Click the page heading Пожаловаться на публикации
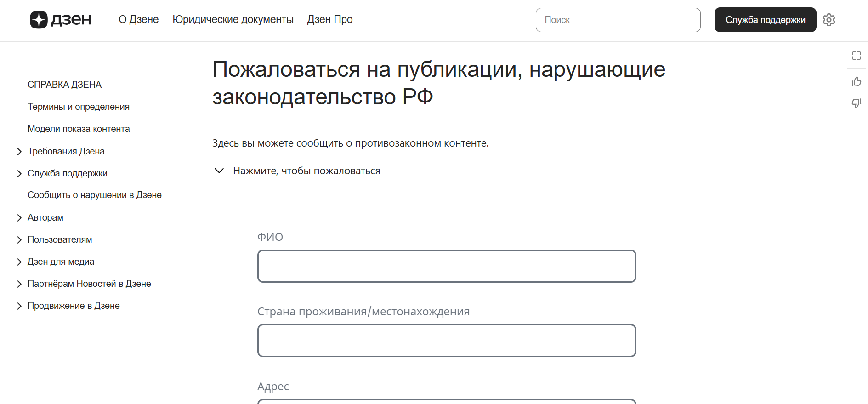Viewport: 868px width, 404px height. [439, 83]
